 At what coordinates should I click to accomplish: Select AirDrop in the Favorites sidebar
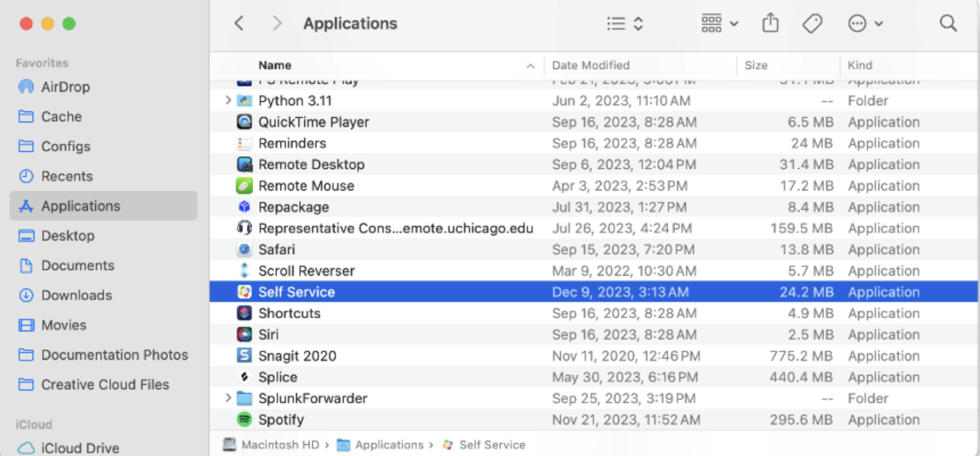tap(65, 87)
